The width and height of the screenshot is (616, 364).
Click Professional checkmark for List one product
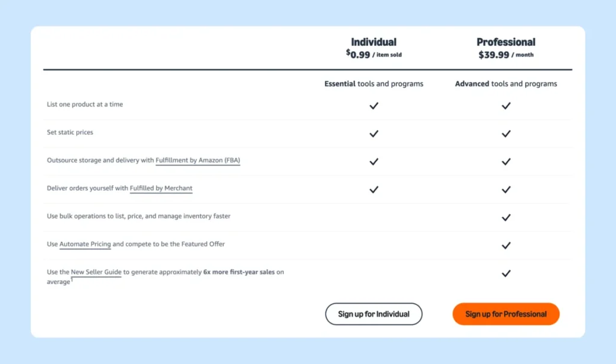tap(506, 105)
